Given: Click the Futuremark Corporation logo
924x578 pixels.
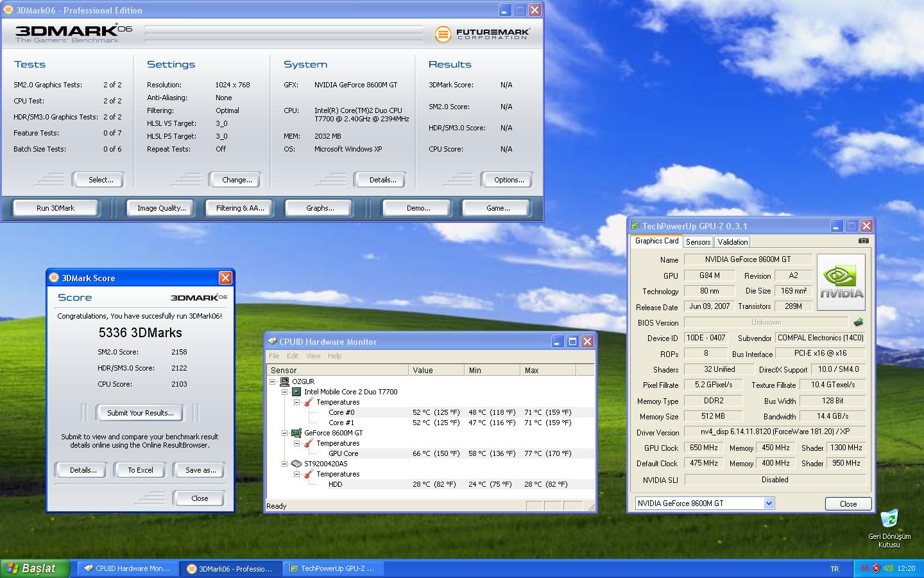Looking at the screenshot, I should (x=483, y=33).
